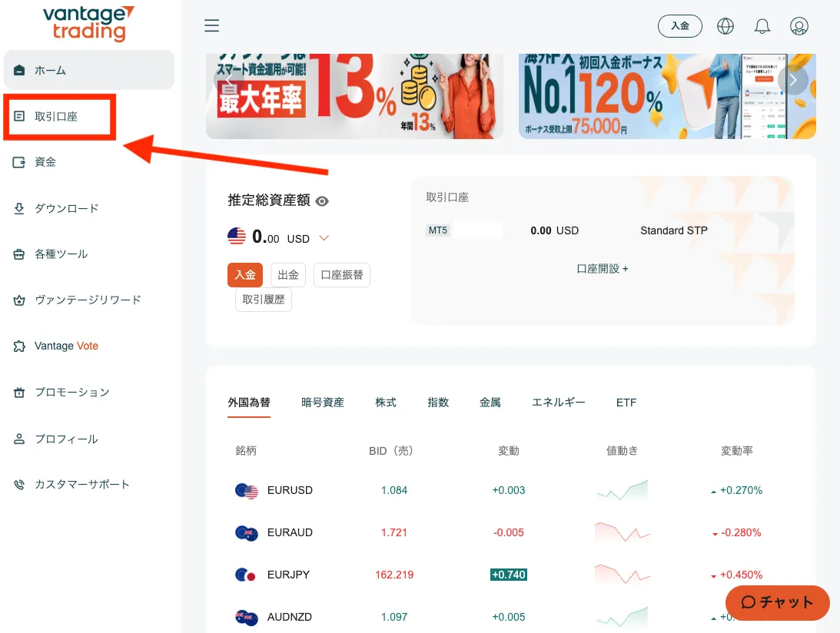The height and width of the screenshot is (633, 840).
Task: Select the 指数 tab
Action: click(x=438, y=403)
